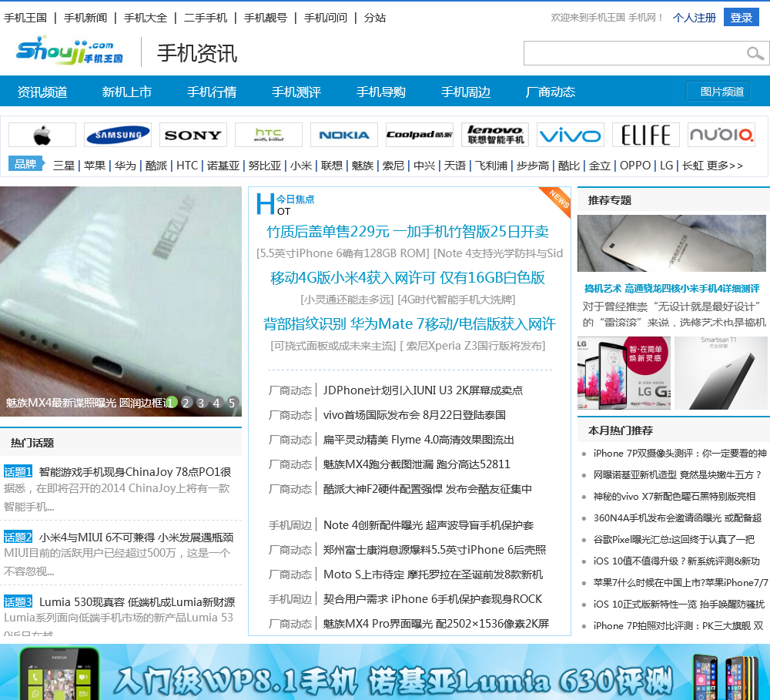Image resolution: width=770 pixels, height=700 pixels.
Task: Click the Nokia brand logo
Action: 343,135
